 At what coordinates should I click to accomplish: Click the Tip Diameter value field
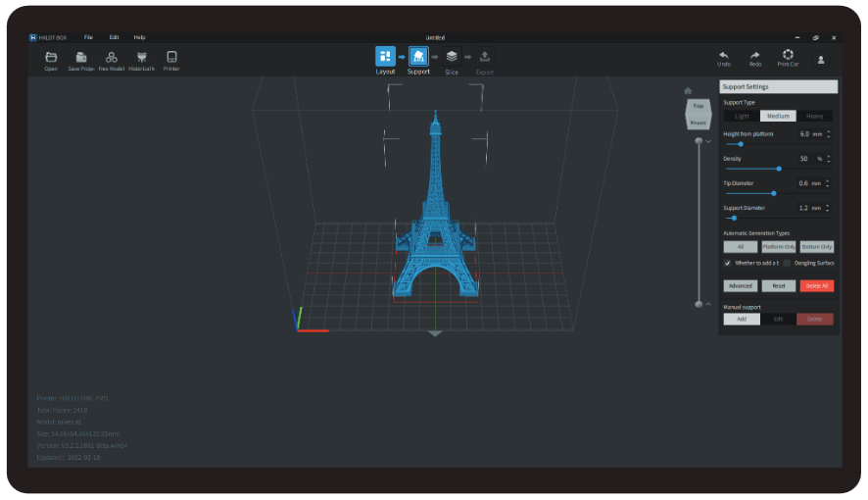pos(803,183)
